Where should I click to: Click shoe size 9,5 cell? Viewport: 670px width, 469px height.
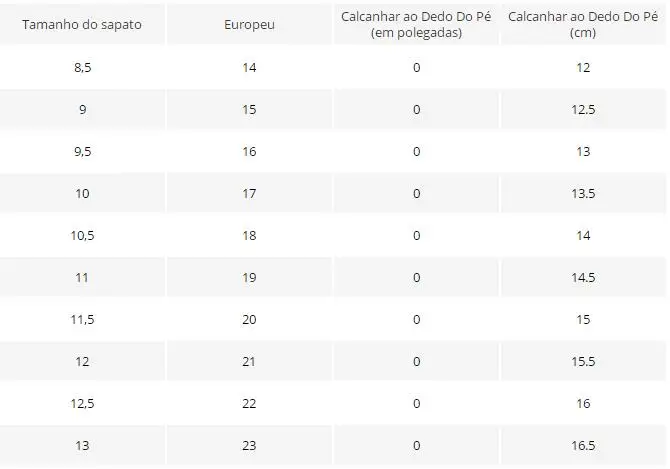[x=82, y=152]
